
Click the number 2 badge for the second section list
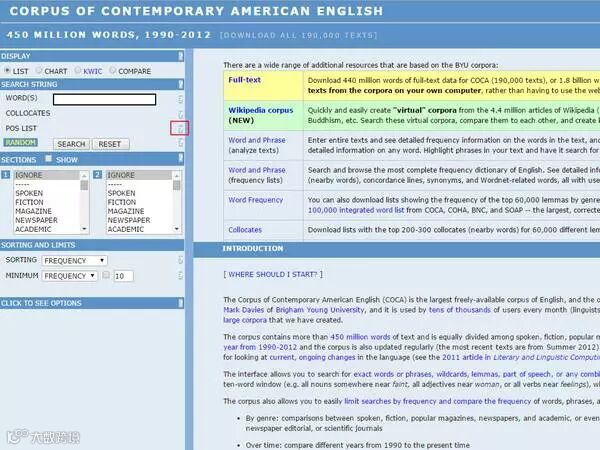98,175
